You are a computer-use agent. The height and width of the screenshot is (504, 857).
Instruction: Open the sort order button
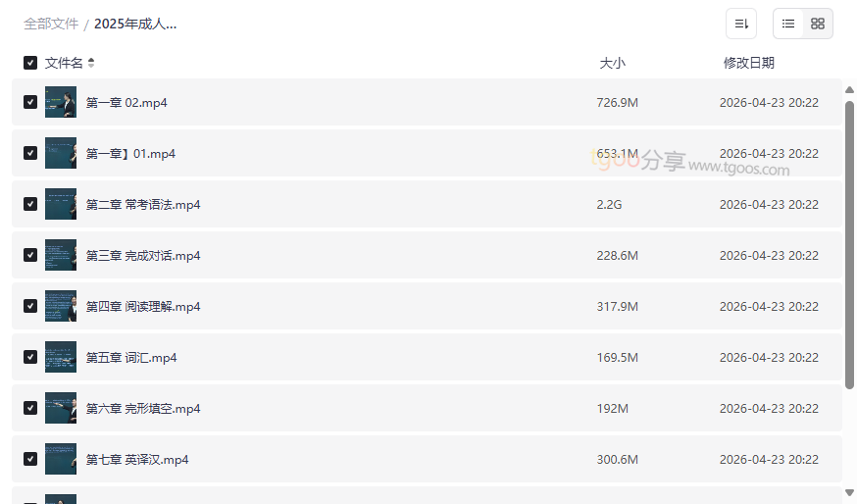741,24
